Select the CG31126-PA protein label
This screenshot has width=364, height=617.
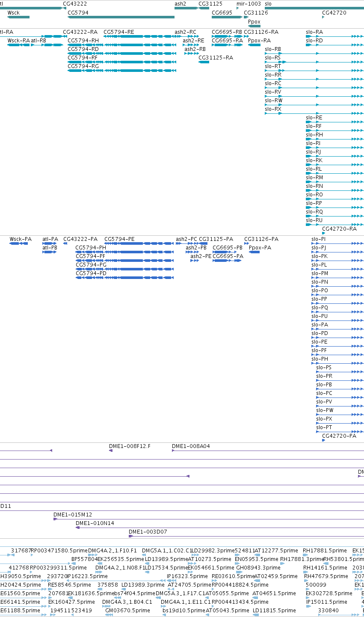coord(261,239)
